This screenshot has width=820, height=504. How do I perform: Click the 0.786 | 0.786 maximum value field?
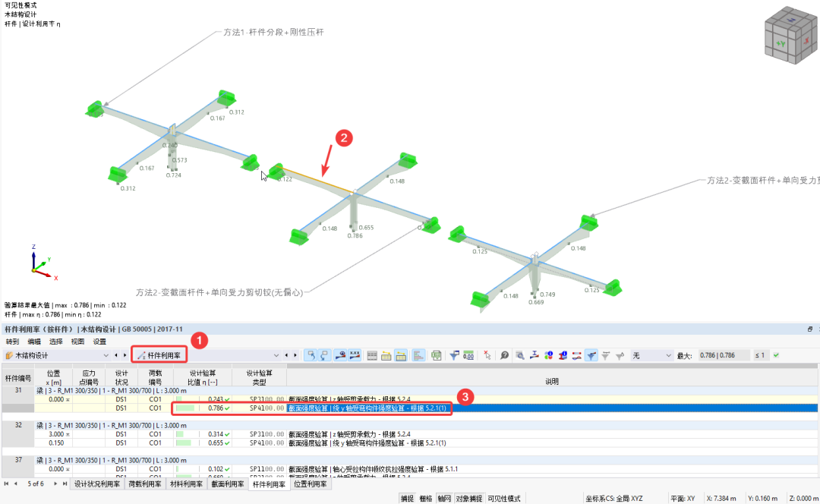pos(724,355)
